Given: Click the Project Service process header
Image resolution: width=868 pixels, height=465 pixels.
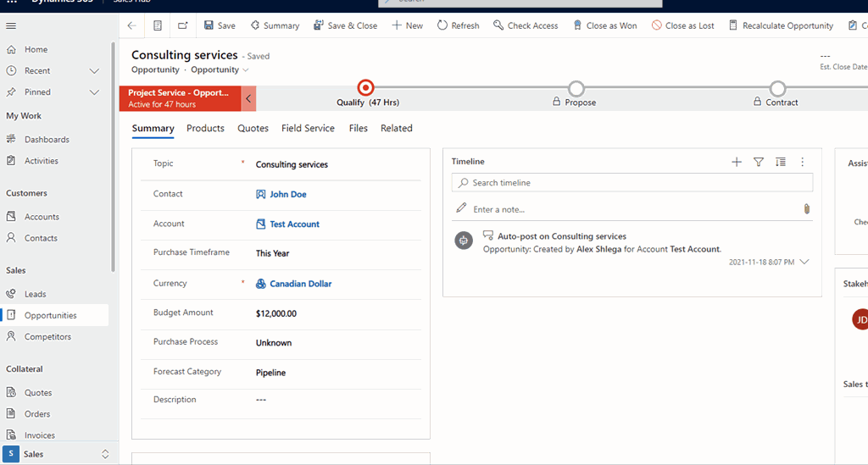Looking at the screenshot, I should point(180,98).
